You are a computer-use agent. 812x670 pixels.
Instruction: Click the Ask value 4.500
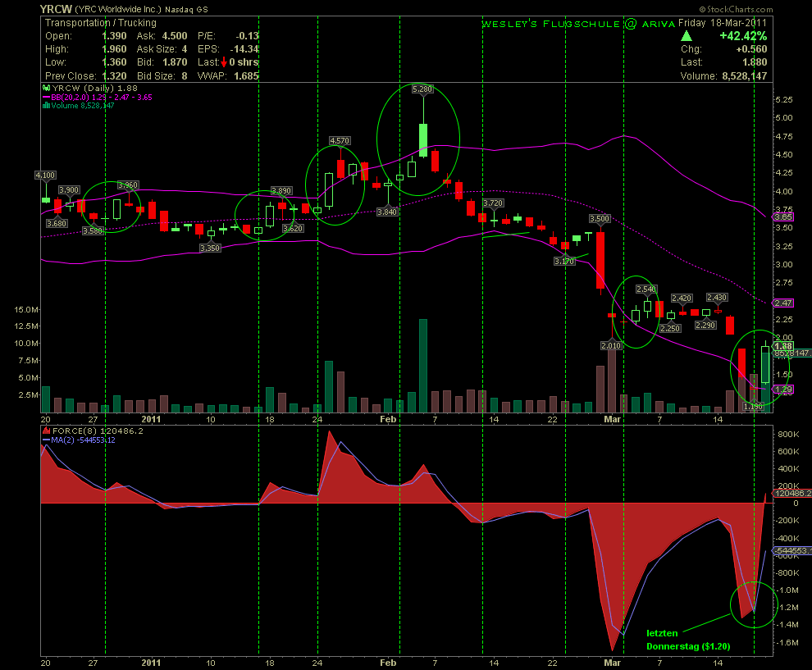[175, 36]
